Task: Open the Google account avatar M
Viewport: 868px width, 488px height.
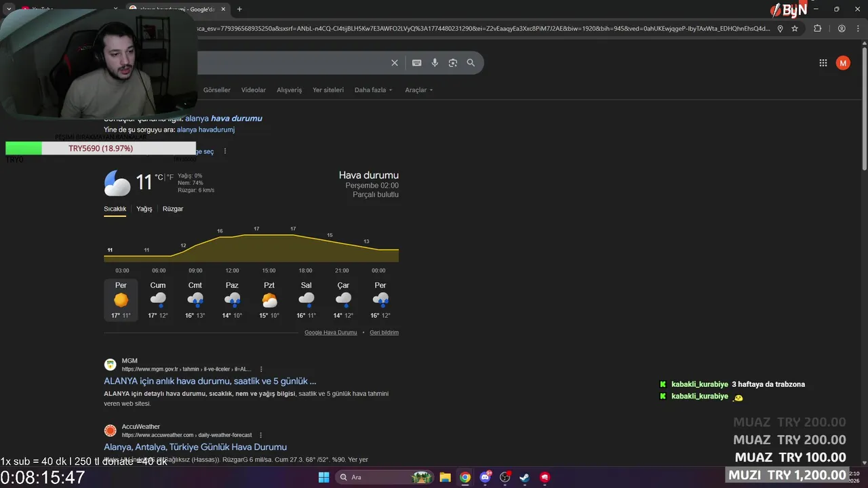Action: coord(843,63)
